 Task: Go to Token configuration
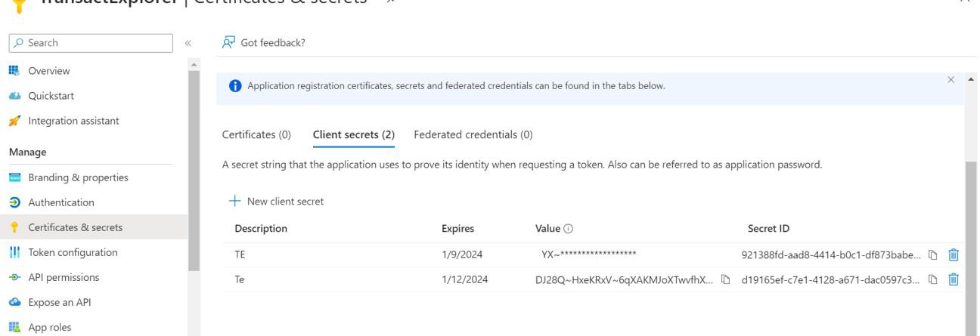click(73, 252)
